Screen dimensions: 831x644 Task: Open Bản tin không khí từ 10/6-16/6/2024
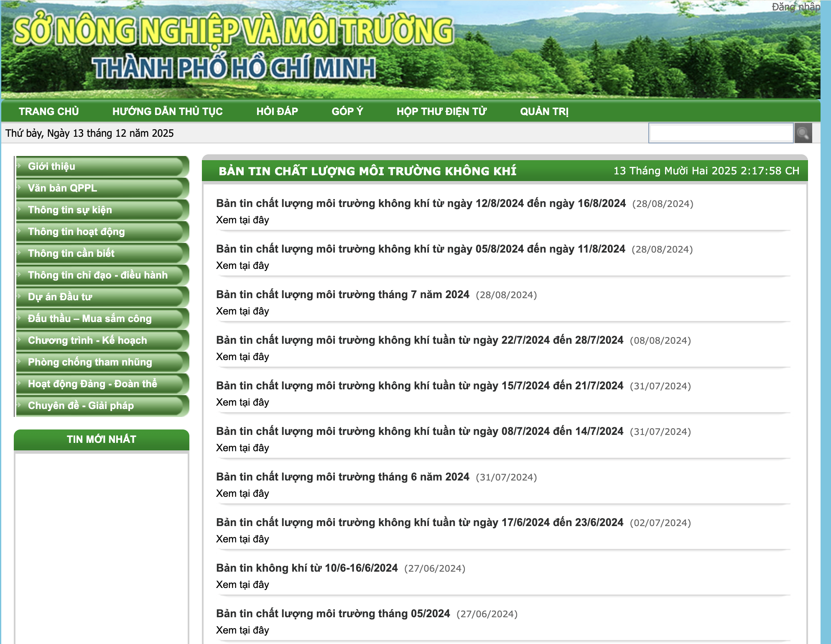coord(307,568)
